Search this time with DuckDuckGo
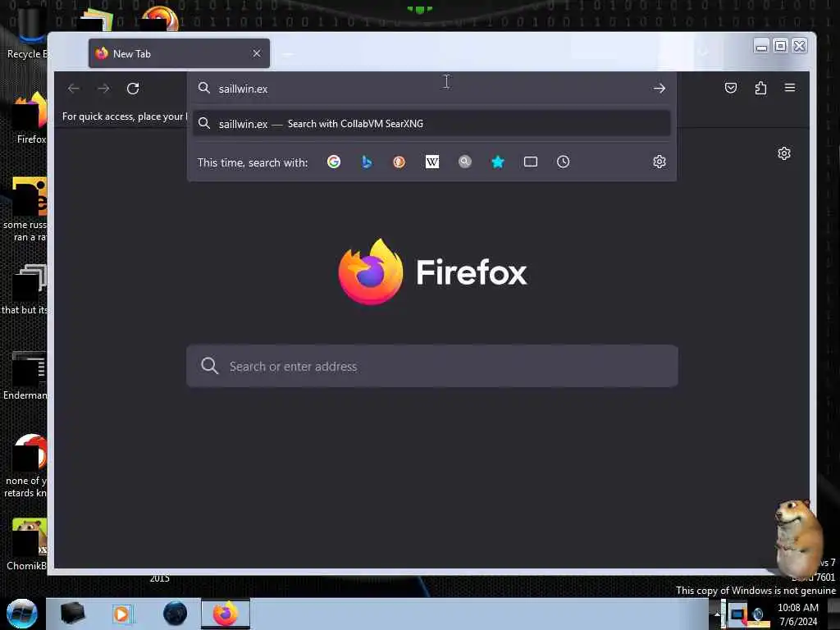 399,162
